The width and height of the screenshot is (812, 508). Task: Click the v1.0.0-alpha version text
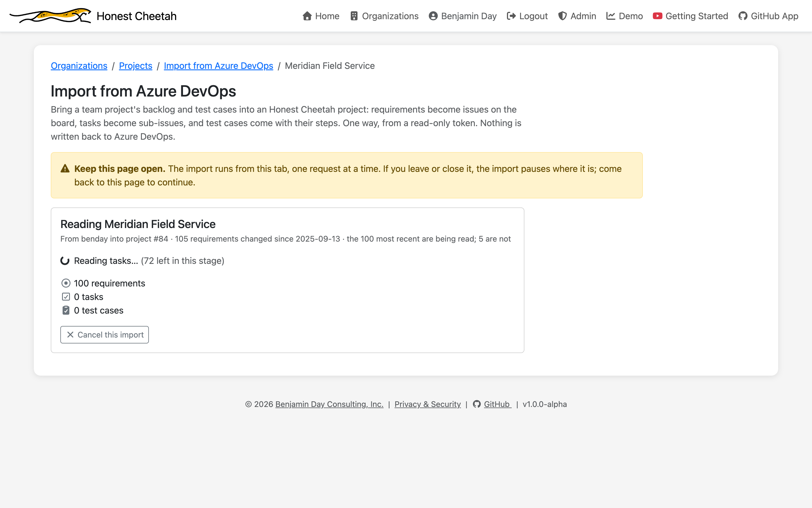click(545, 404)
